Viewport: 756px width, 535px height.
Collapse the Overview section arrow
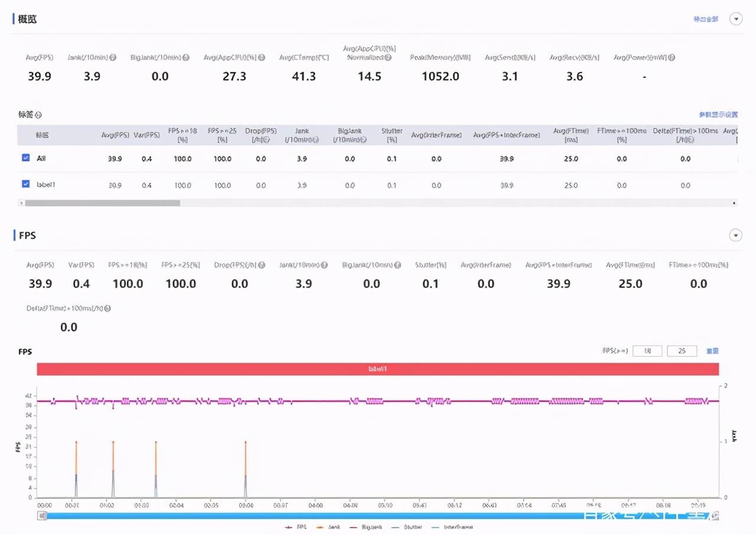(736, 19)
